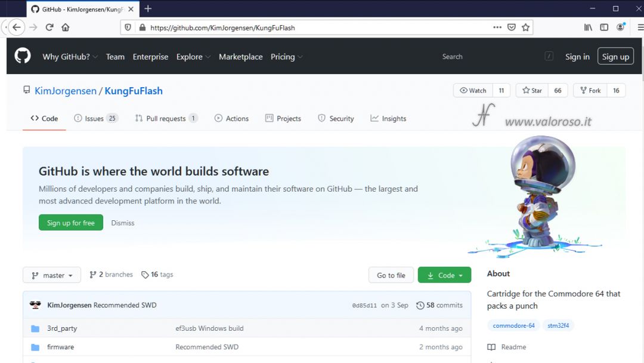This screenshot has width=644, height=363.
Task: Click KimJorgensen avatar in commit row
Action: (x=35, y=305)
